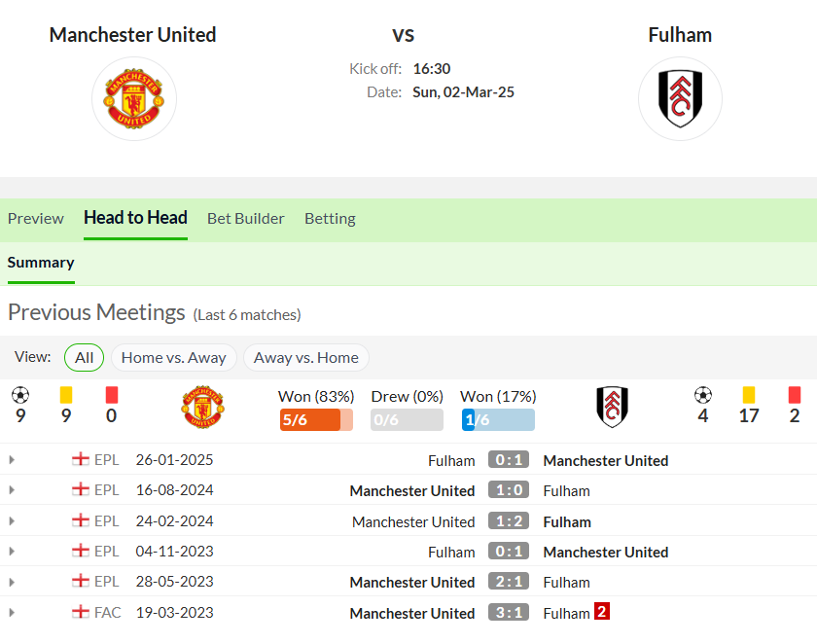This screenshot has height=644, width=817.
Task: Click the England flag beside the 19-03-2023 FAC match
Action: (x=80, y=612)
